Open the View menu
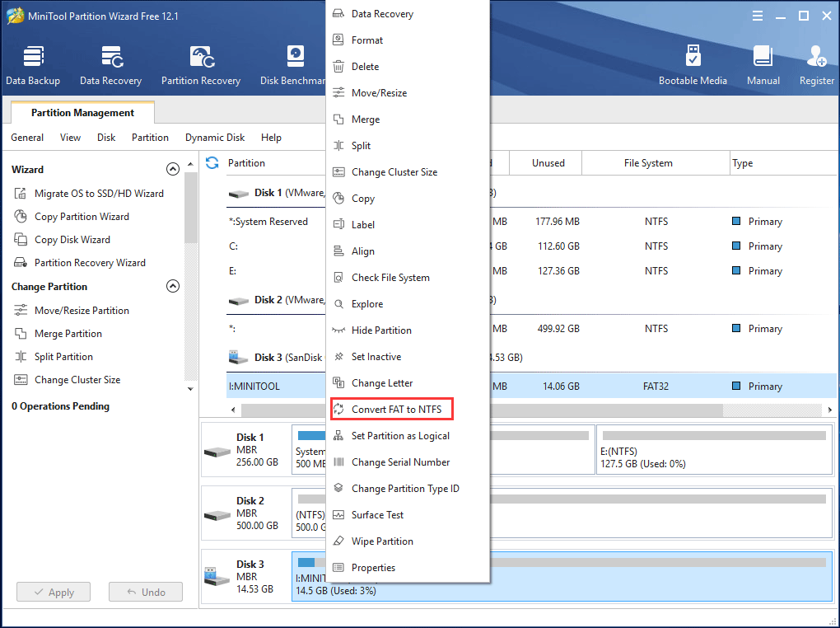The image size is (840, 628). 70,138
